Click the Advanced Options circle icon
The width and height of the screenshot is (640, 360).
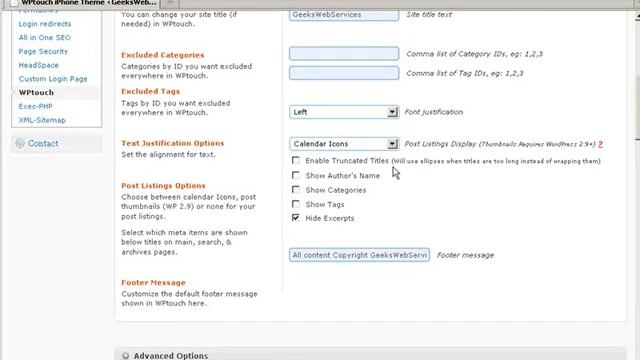pos(125,356)
